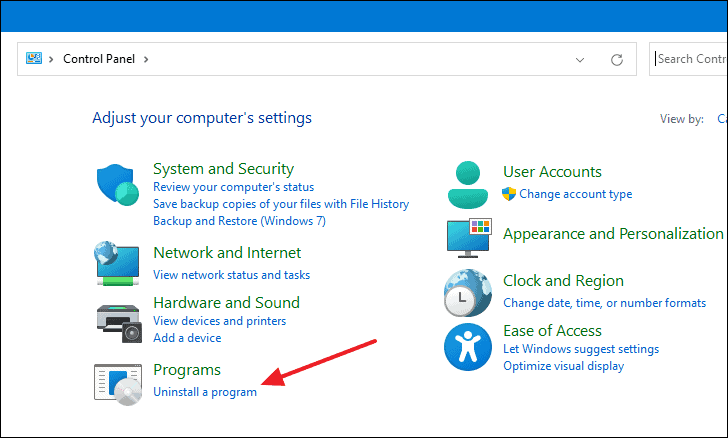The height and width of the screenshot is (438, 728).
Task: Open System and Security heading
Action: [x=223, y=169]
